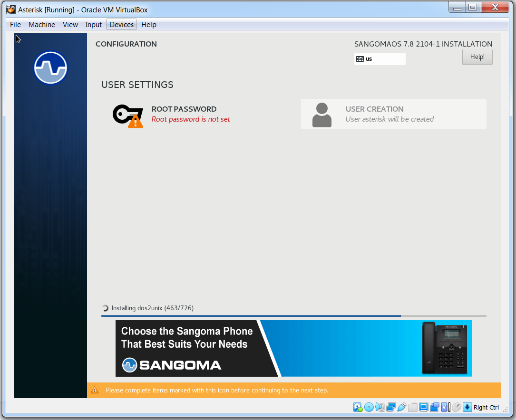The width and height of the screenshot is (516, 420).
Task: Click the Sangoma phone advertisement banner
Action: [293, 348]
